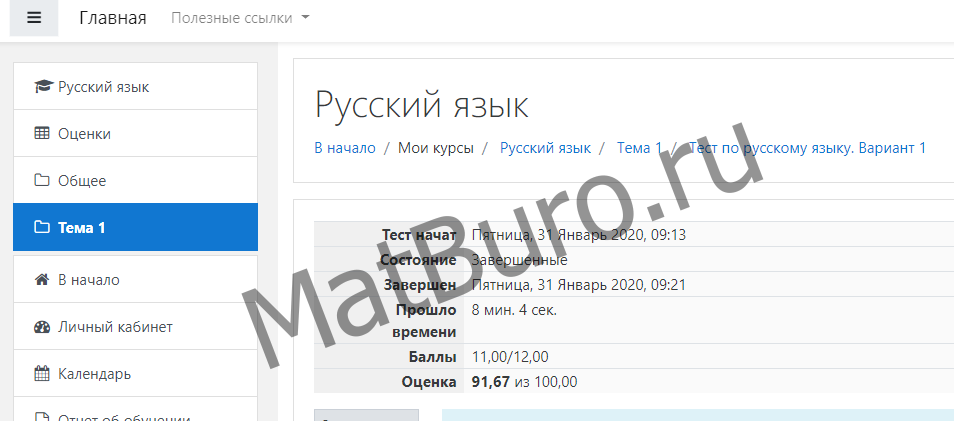Open Русский язык breadcrumb link
The height and width of the screenshot is (421, 954).
pyautogui.click(x=545, y=148)
